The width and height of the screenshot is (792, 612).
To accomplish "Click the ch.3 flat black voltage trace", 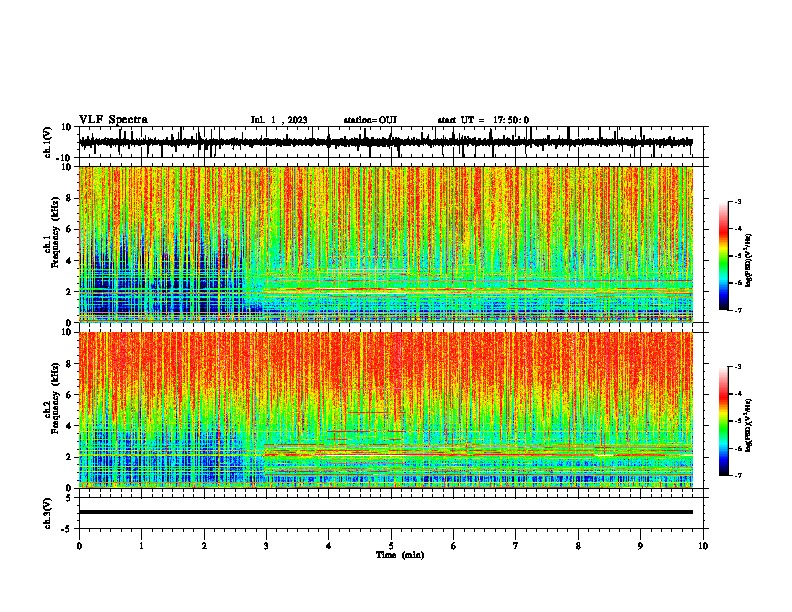I will point(386,512).
